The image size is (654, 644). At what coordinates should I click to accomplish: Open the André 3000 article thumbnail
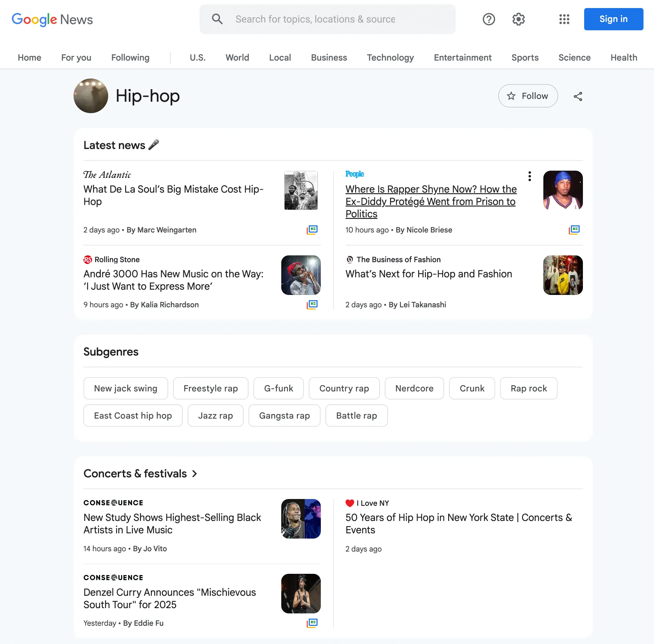pos(301,275)
